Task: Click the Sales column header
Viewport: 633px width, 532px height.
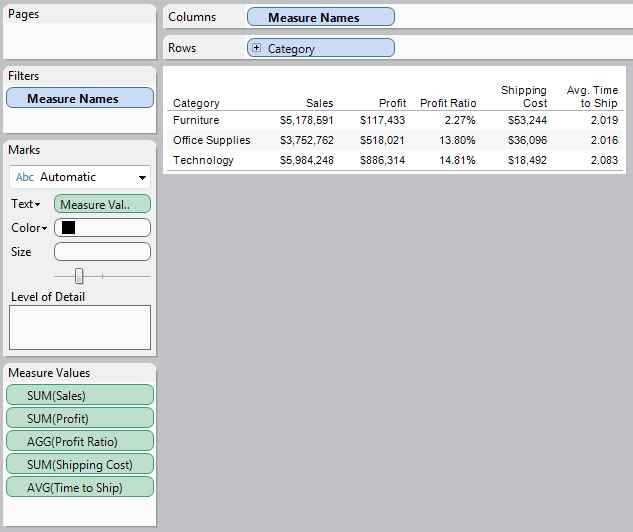Action: tap(319, 103)
